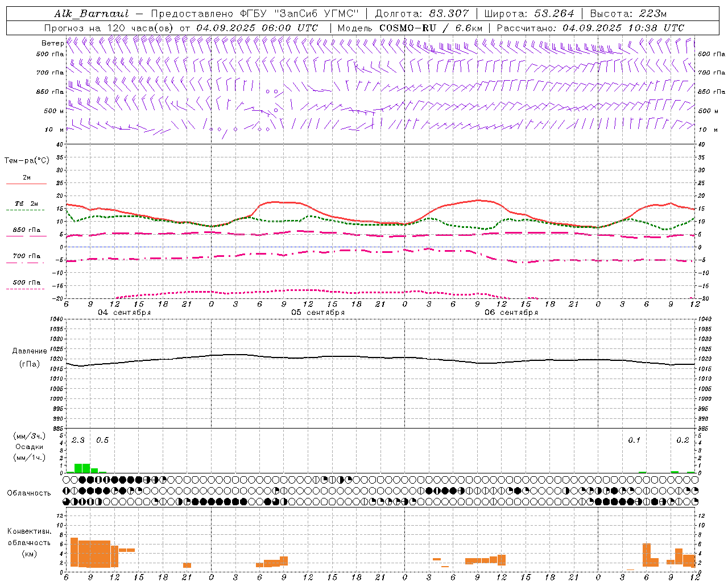The height and width of the screenshot is (582, 728).
Task: Click the 0.2 precipitation total value
Action: (x=682, y=440)
